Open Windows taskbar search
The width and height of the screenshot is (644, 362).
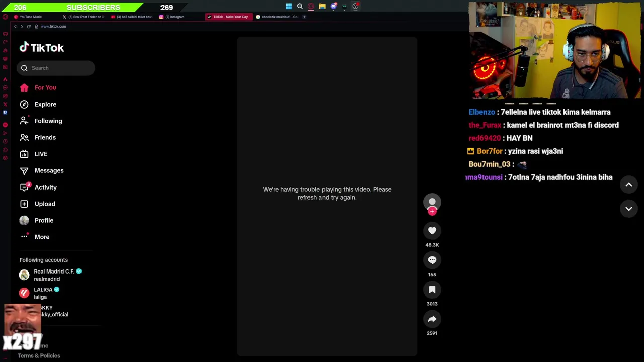(x=300, y=6)
